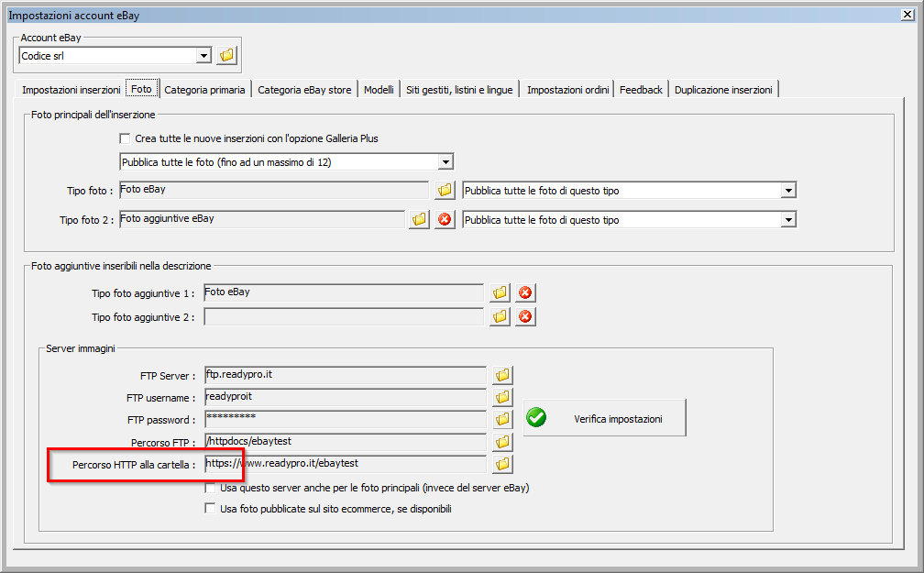Close the Impostazioni account eBay window
The height and width of the screenshot is (573, 924).
click(x=907, y=15)
